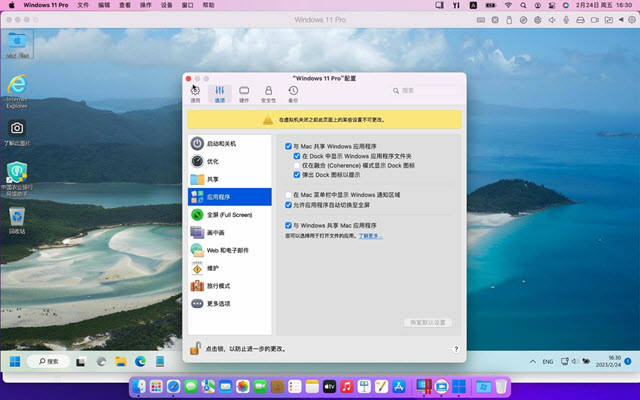Select 全屏 (Full Screen) in the sidebar
640x400 pixels.
pyautogui.click(x=230, y=215)
